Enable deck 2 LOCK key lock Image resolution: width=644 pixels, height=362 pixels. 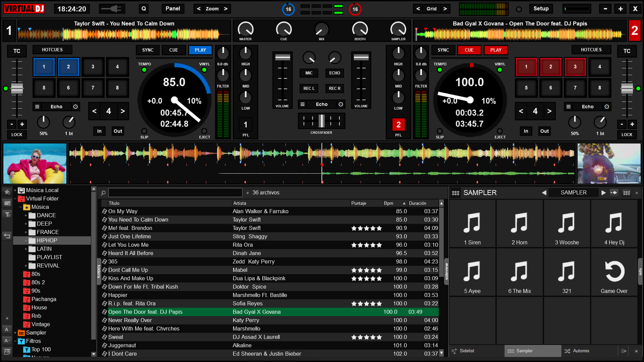click(x=627, y=134)
